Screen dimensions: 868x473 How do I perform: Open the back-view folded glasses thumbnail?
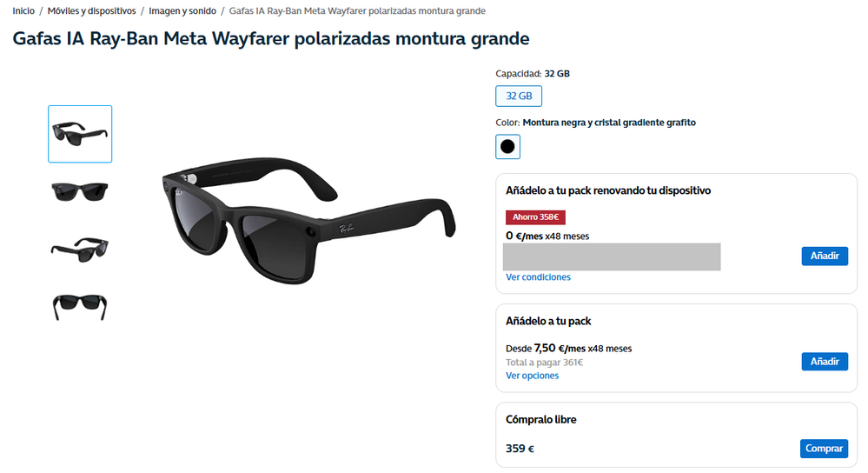point(80,307)
